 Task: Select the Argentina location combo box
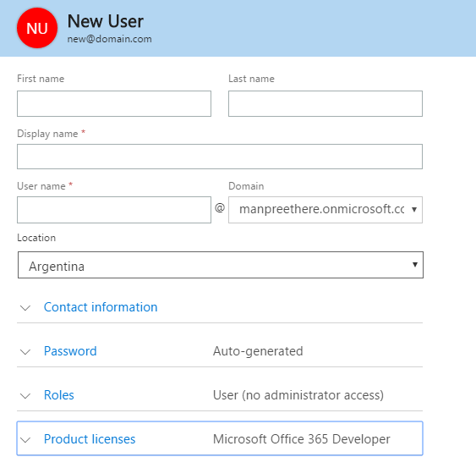coord(221,265)
